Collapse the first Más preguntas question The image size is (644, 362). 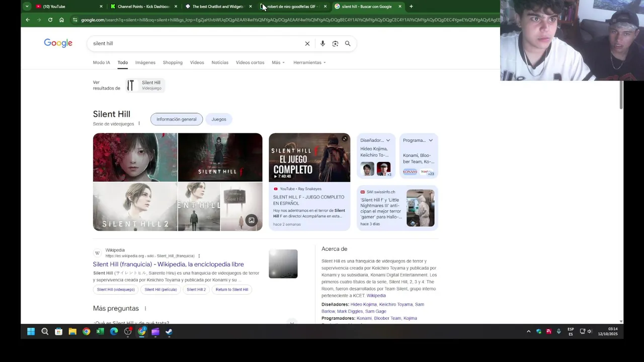[x=292, y=322]
